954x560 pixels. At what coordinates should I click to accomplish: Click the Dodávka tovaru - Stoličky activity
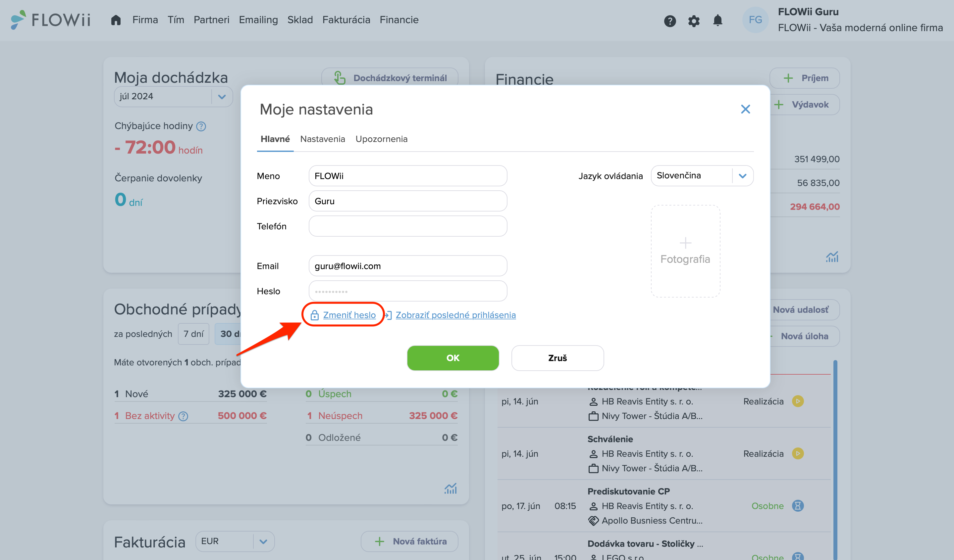(x=645, y=544)
